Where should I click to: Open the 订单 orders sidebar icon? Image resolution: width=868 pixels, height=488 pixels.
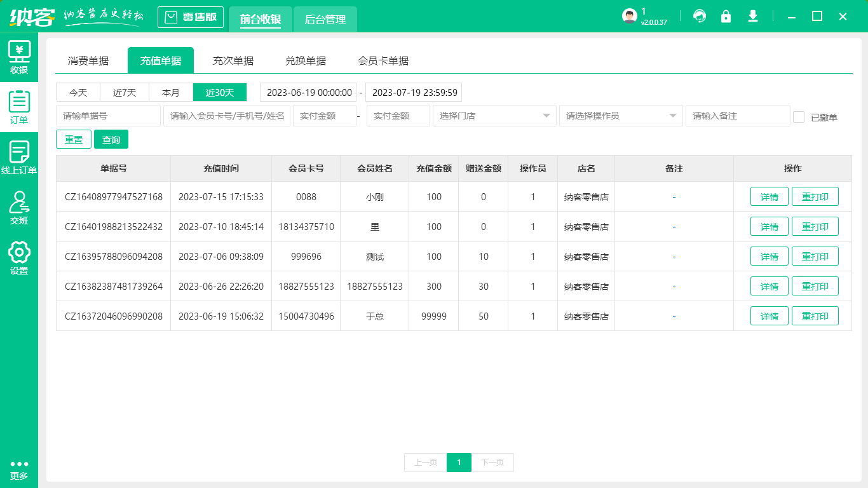click(19, 107)
